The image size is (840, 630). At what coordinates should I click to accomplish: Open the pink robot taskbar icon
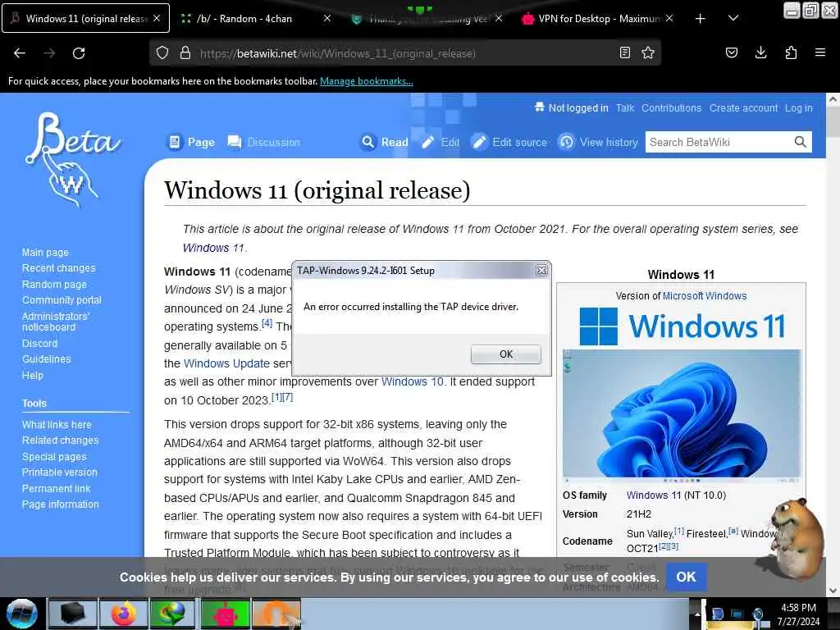pos(225,614)
